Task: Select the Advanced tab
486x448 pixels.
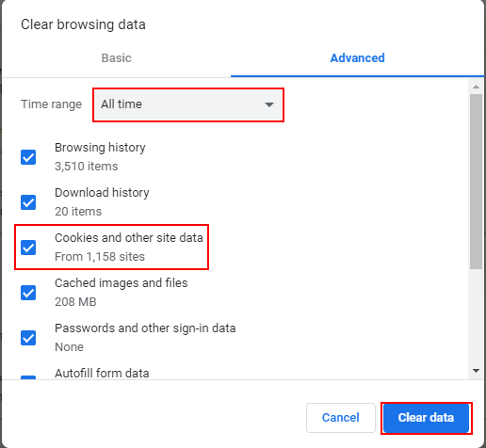Action: tap(357, 58)
